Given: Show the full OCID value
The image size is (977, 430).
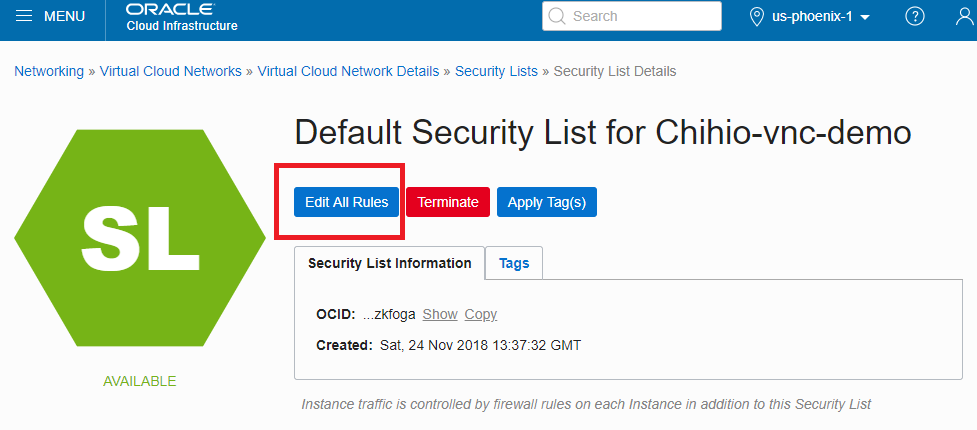Looking at the screenshot, I should coord(440,314).
